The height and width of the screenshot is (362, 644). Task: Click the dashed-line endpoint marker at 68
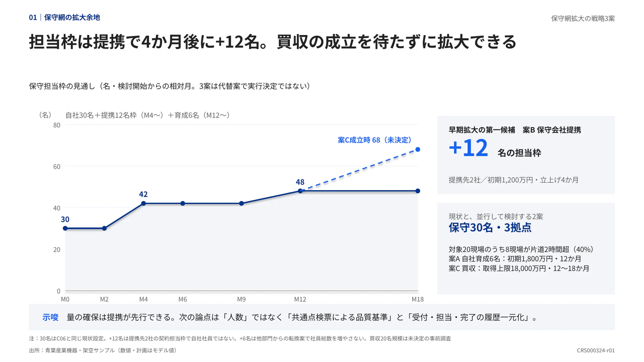418,150
